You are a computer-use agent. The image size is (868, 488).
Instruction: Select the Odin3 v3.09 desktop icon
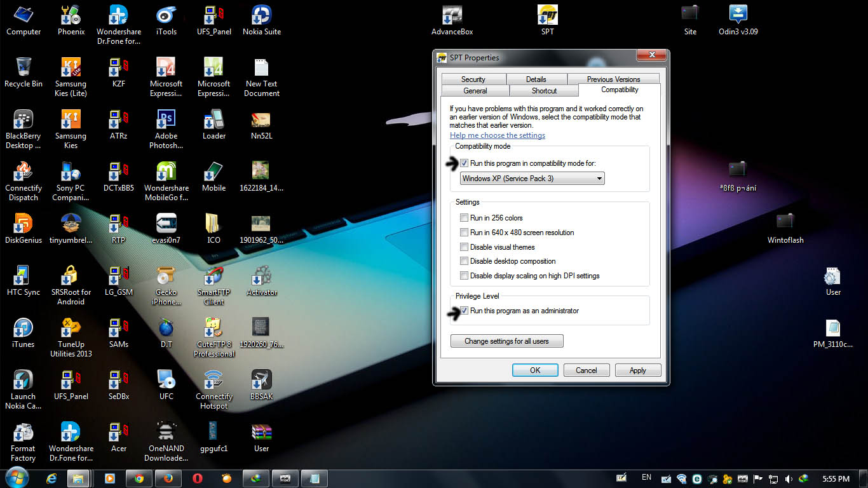point(738,20)
